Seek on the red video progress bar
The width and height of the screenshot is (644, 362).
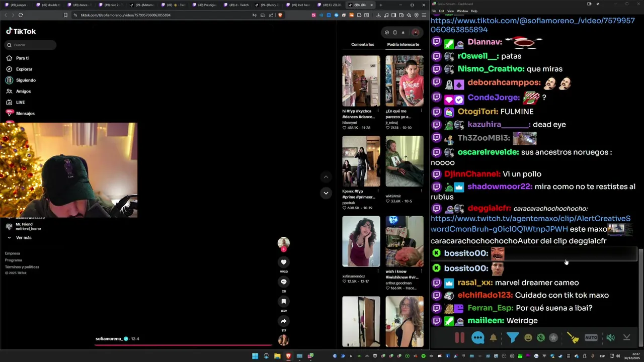pos(183,345)
